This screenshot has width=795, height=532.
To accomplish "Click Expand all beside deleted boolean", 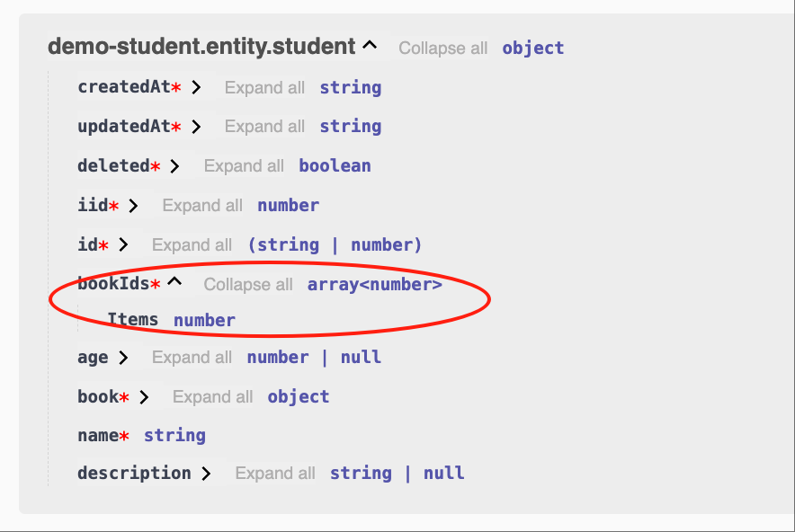I will pyautogui.click(x=244, y=166).
